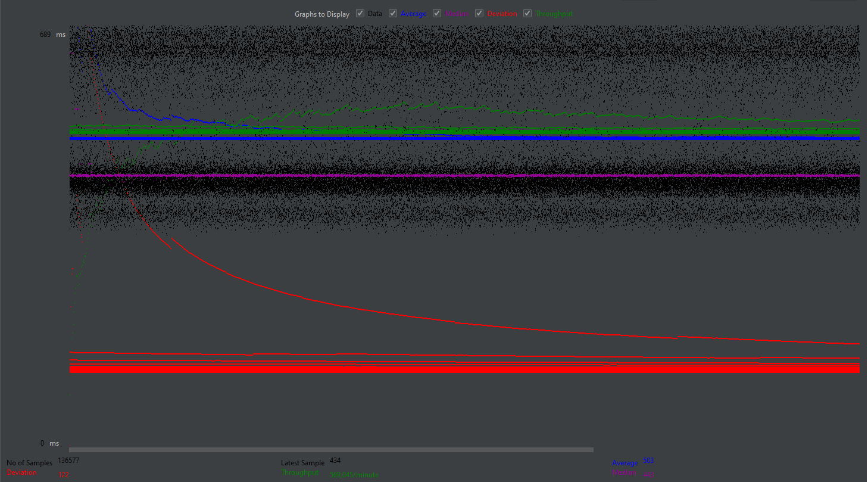Click empty scrollbar track right of thumb
This screenshot has width=868, height=482.
point(714,450)
